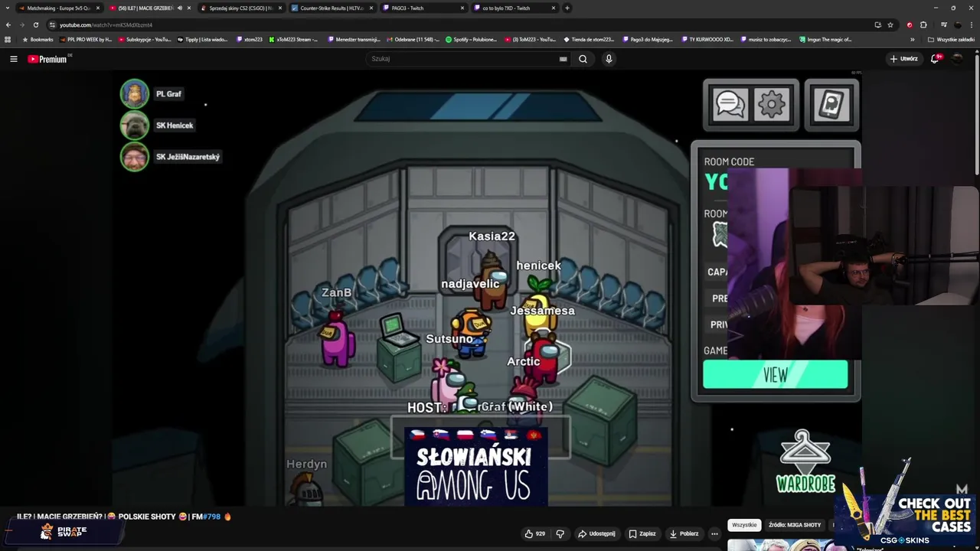
Task: Click the Zapisz save button
Action: click(x=642, y=533)
